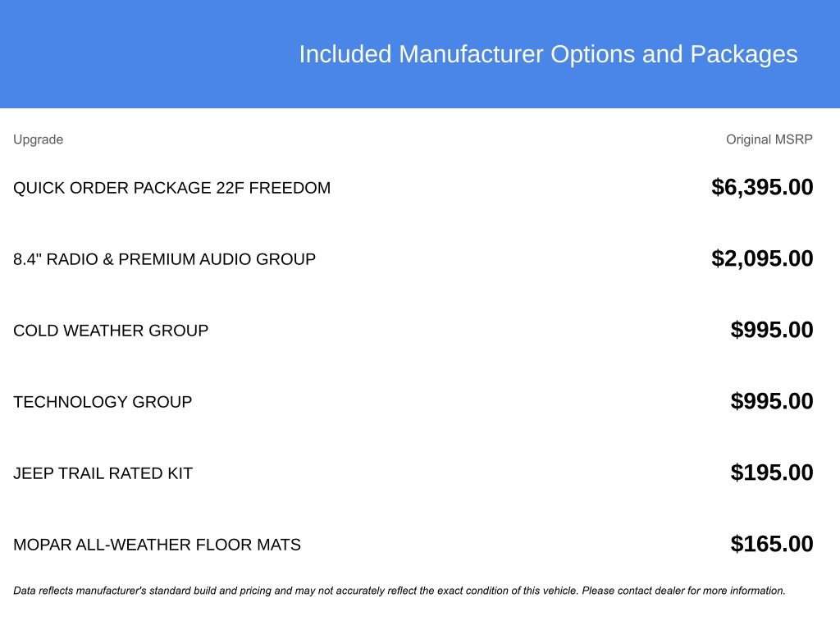Click the $195.00 price
The image size is (840, 630).
pyautogui.click(x=772, y=472)
